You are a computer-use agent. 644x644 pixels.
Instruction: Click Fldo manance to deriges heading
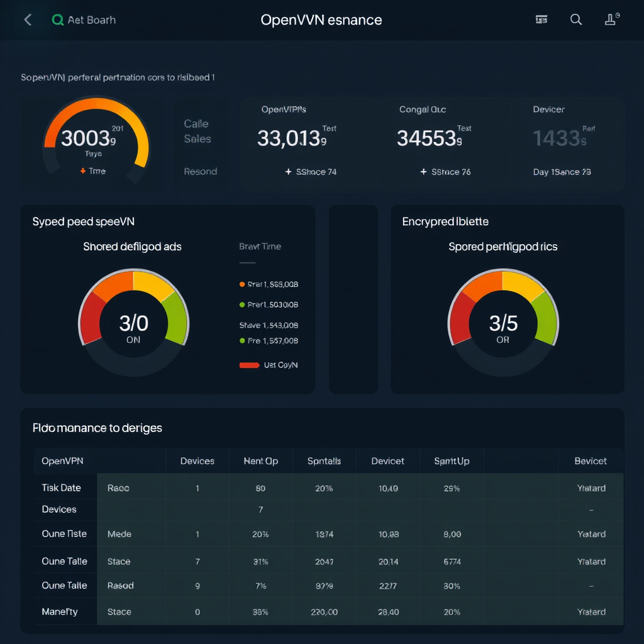click(97, 428)
